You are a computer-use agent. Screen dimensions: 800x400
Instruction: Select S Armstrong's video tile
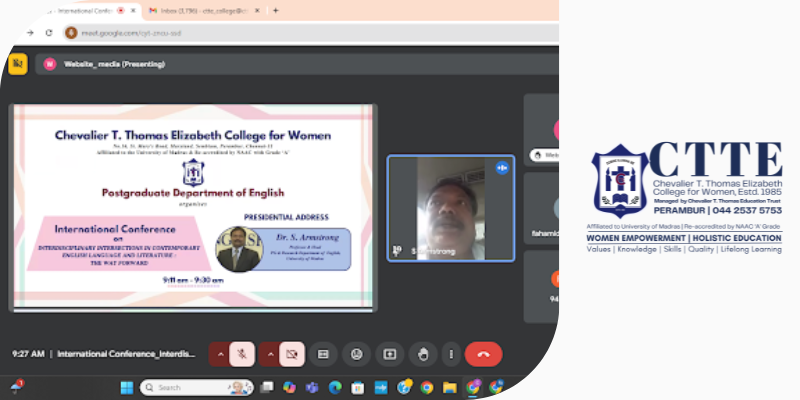click(451, 208)
